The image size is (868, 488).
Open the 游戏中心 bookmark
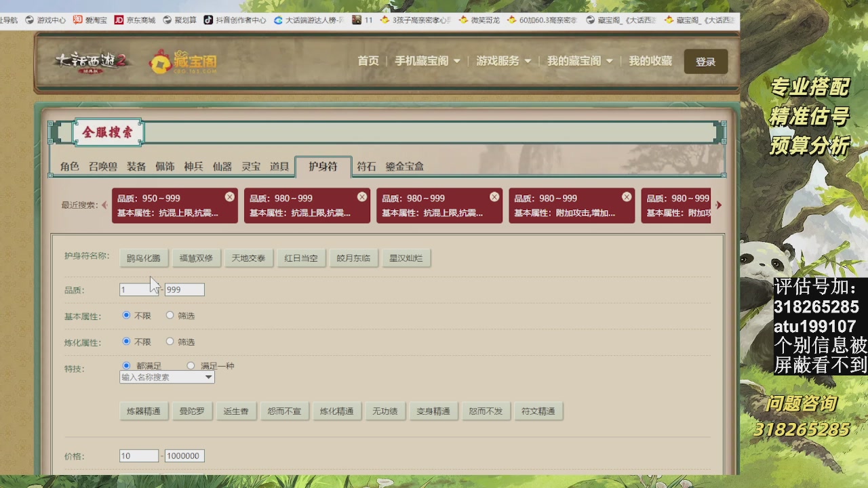[45, 20]
